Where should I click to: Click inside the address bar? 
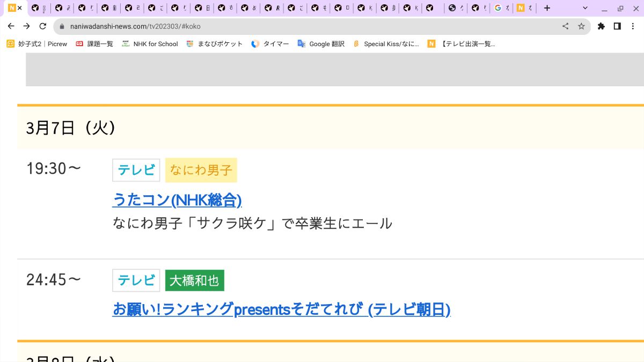[215, 26]
